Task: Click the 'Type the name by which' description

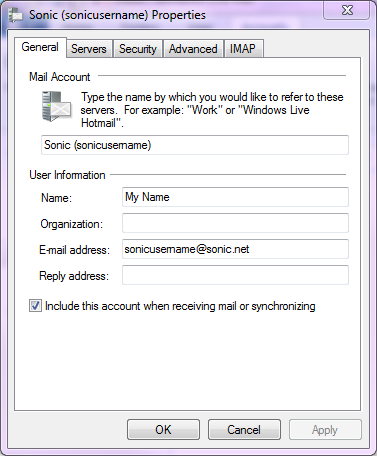Action: [x=212, y=110]
